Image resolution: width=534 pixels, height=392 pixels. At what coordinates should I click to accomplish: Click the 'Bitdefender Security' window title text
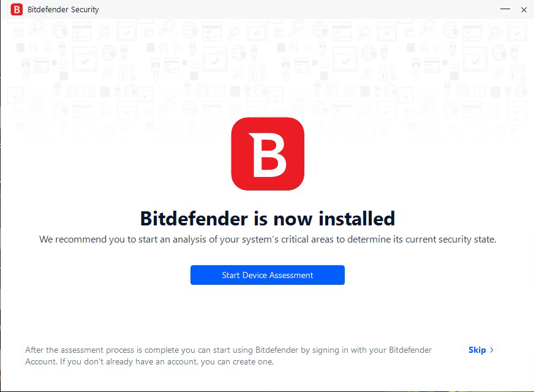click(x=63, y=10)
